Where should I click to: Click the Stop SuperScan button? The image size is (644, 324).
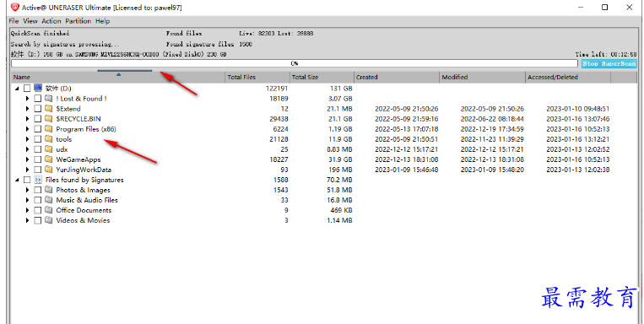pyautogui.click(x=609, y=63)
